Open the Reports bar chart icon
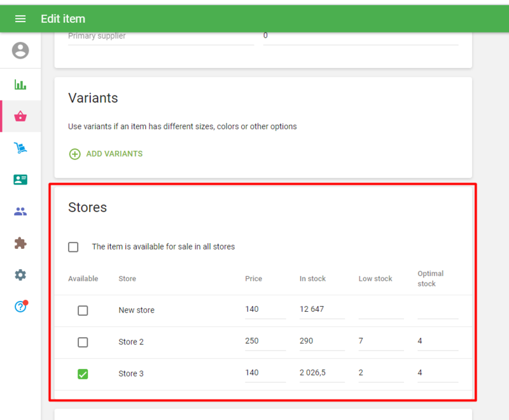 click(x=20, y=85)
